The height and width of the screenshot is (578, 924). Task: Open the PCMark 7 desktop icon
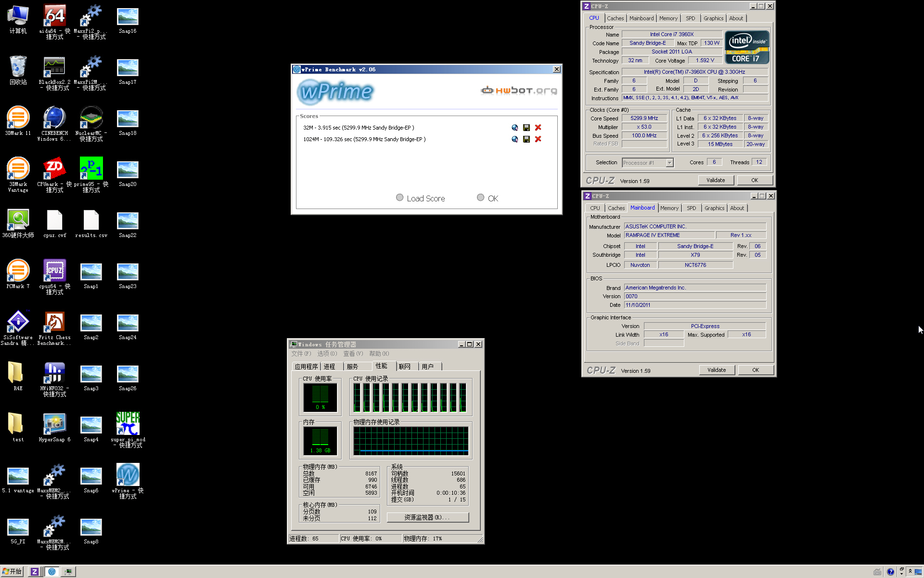[18, 274]
